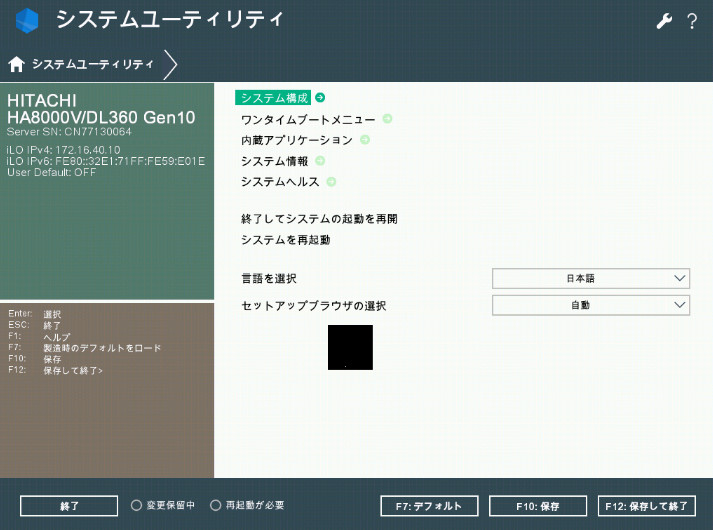Viewport: 713px width, 530px height.
Task: Click the 再起動が必要 indicator circle
Action: [216, 505]
